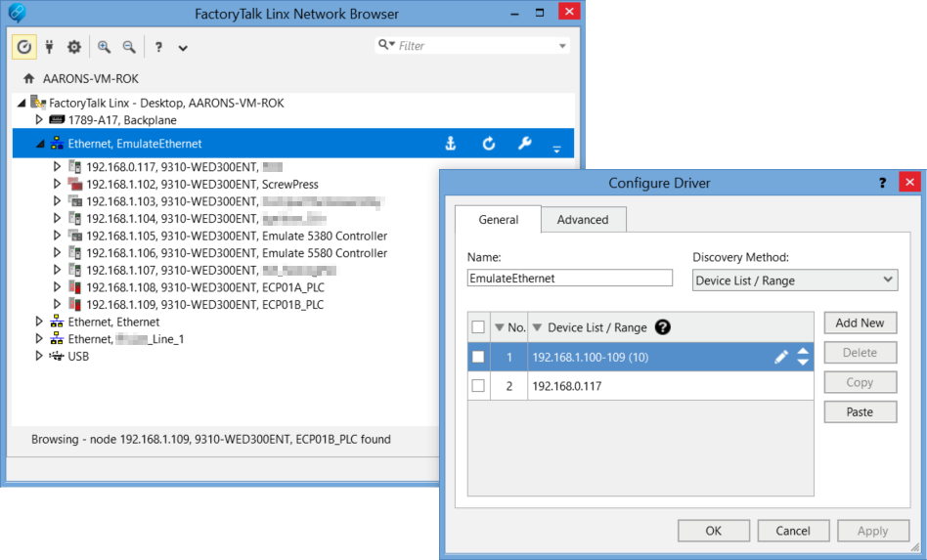Click the zoom out magnifier icon

129,47
